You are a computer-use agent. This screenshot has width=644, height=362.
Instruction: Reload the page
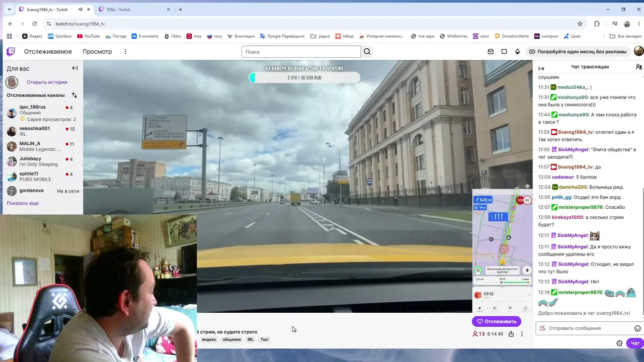point(34,24)
